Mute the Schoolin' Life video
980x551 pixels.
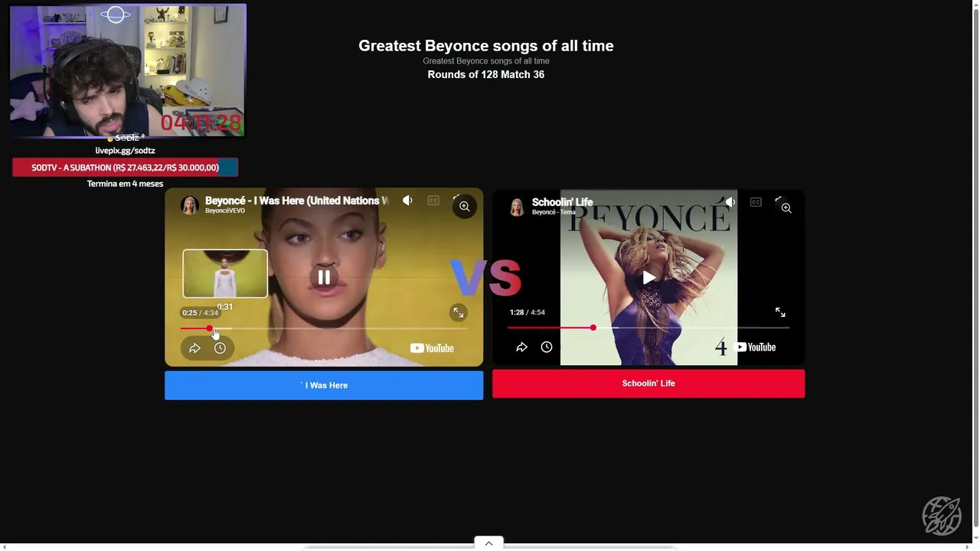click(x=730, y=202)
